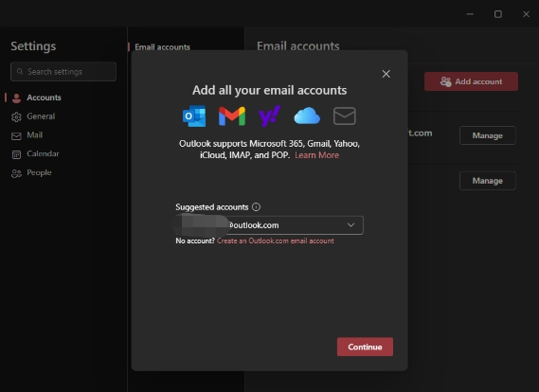Click the Yahoo logo icon
539x392 pixels.
[x=269, y=116]
